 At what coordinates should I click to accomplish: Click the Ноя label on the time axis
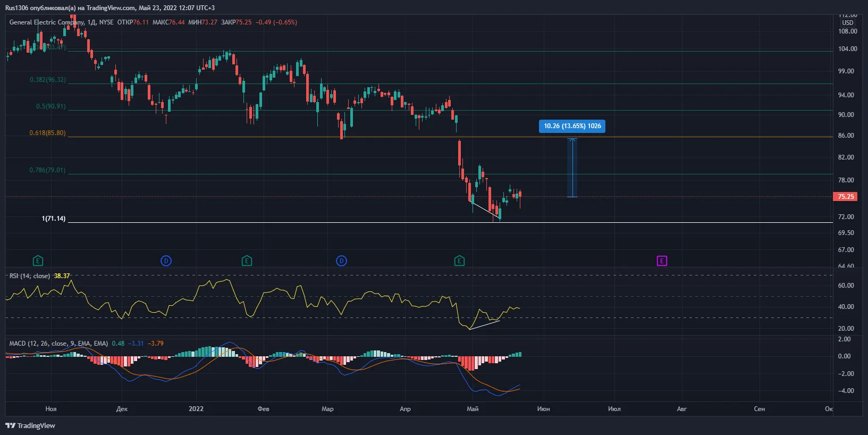pos(51,409)
